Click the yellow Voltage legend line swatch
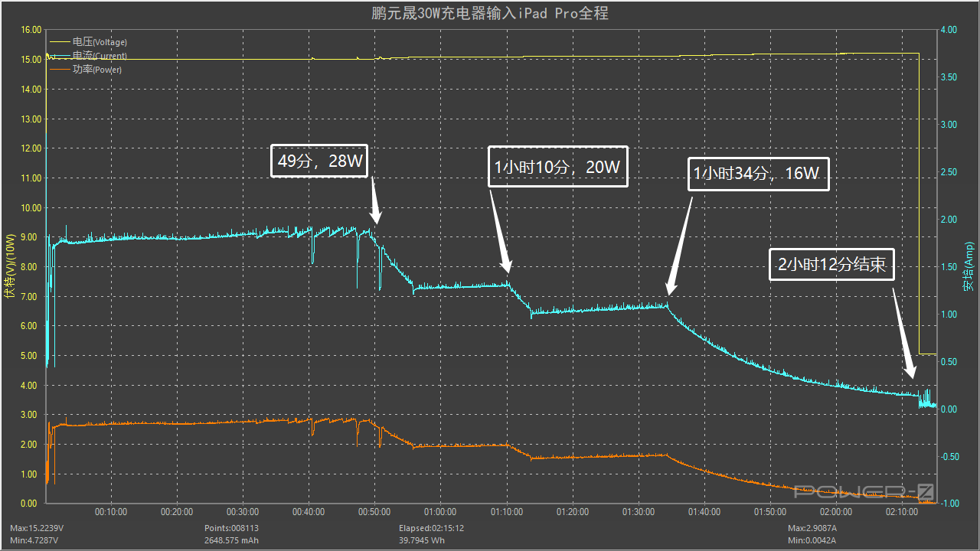980x551 pixels. point(60,42)
